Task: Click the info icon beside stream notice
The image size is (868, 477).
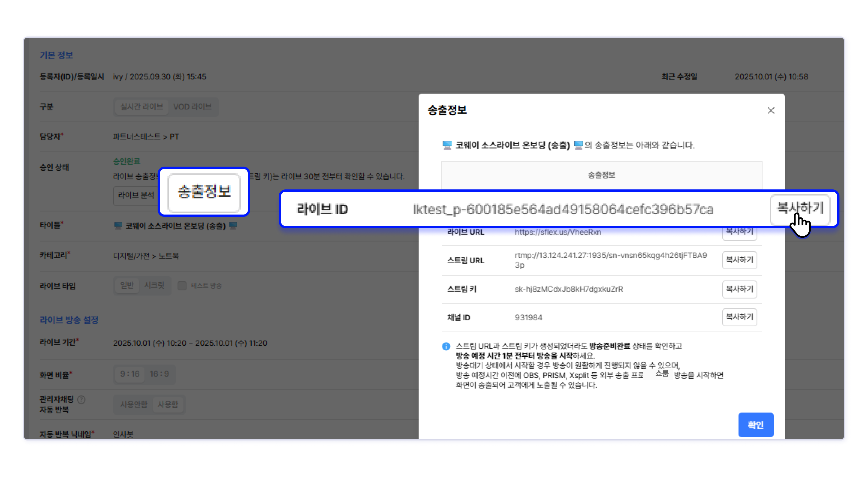Action: pyautogui.click(x=446, y=346)
